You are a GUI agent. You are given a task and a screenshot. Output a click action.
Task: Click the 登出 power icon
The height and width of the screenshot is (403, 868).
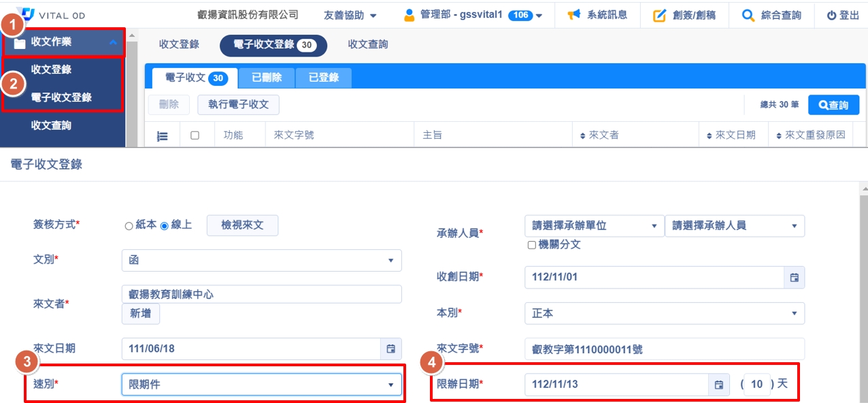click(x=831, y=15)
